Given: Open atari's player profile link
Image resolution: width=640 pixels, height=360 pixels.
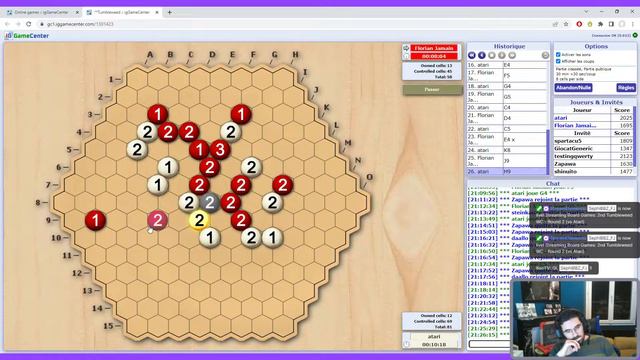Looking at the screenshot, I should click(x=560, y=118).
